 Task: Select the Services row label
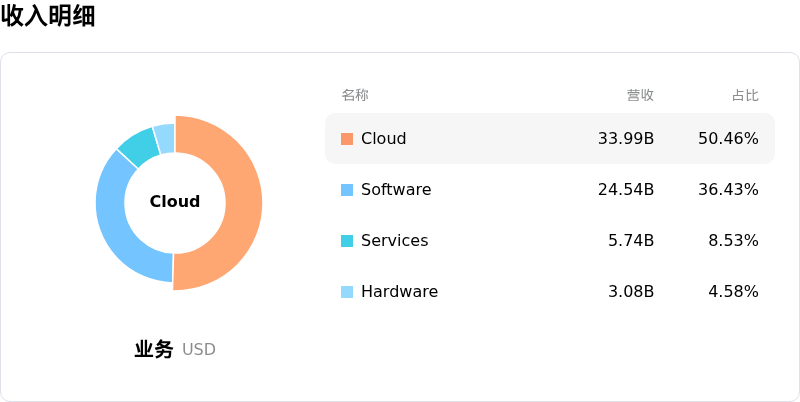[x=394, y=240]
